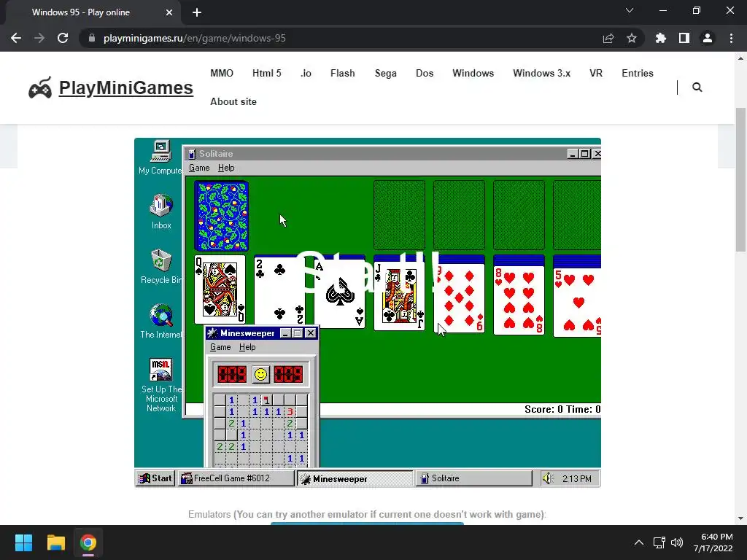This screenshot has height=560, width=747.
Task: Open Windows host Start menu button
Action: click(23, 542)
